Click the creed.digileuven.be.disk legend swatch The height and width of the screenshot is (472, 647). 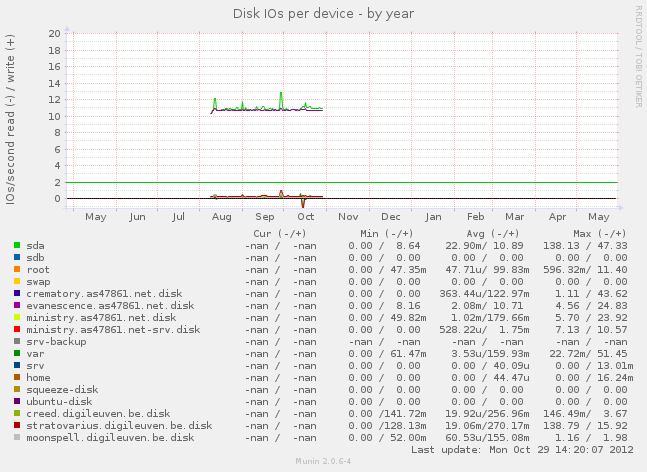pos(17,413)
